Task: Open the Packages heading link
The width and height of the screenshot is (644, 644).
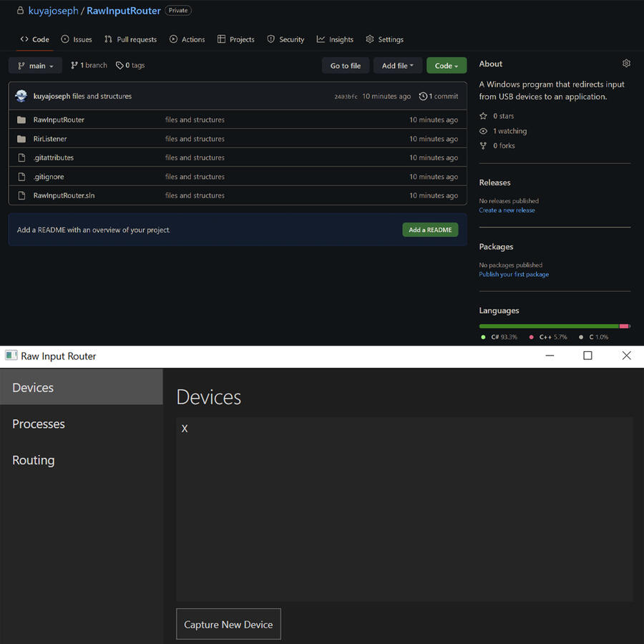Action: coord(496,247)
